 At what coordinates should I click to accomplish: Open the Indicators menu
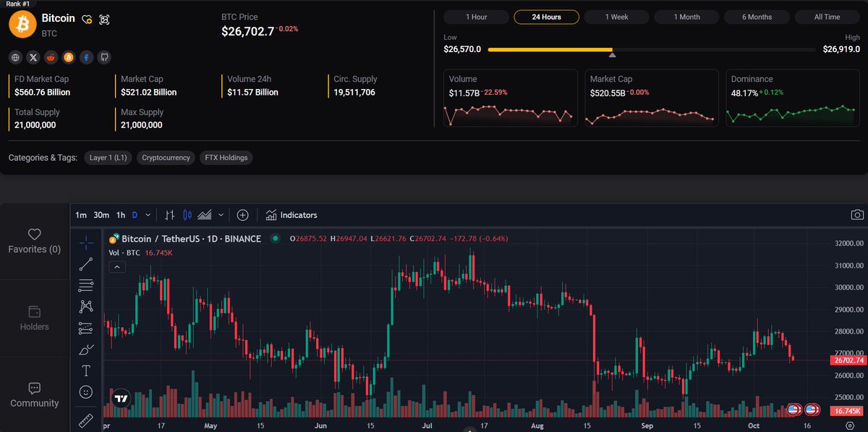[292, 215]
